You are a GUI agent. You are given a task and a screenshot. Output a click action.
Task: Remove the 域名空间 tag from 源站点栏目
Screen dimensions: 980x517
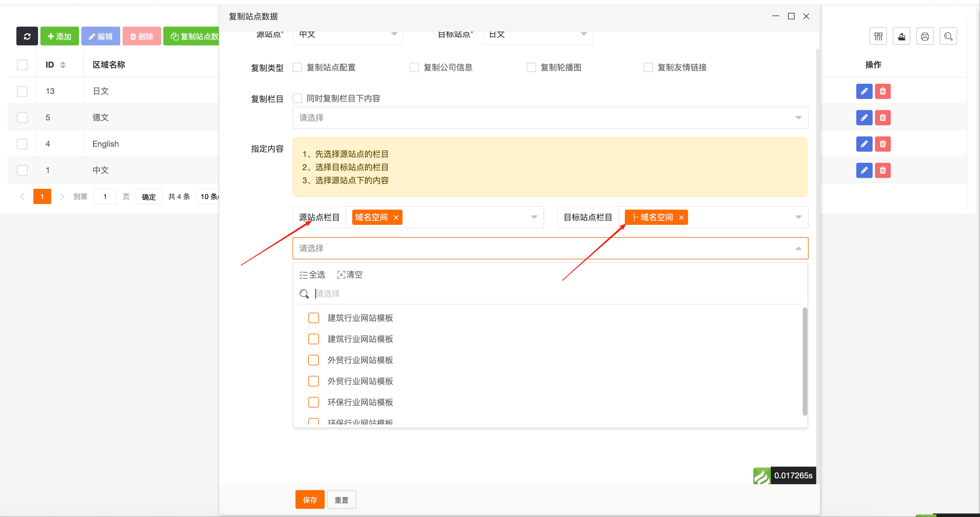coord(396,218)
